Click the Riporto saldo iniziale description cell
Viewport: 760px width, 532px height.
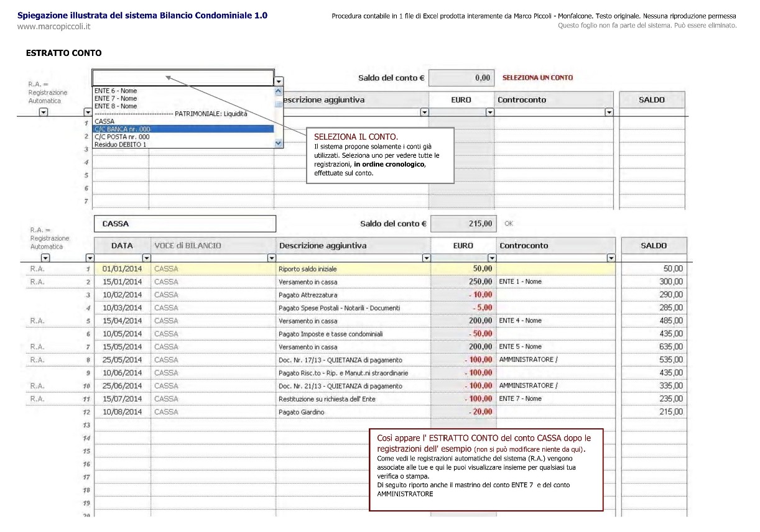click(x=353, y=268)
